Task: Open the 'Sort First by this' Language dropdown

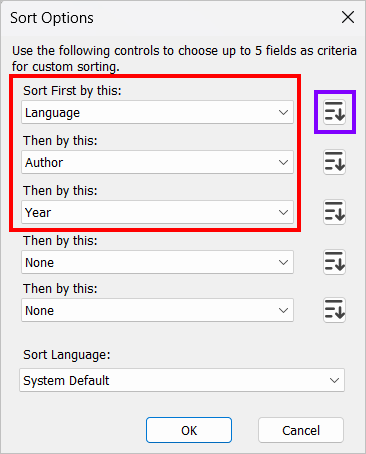Action: point(157,112)
